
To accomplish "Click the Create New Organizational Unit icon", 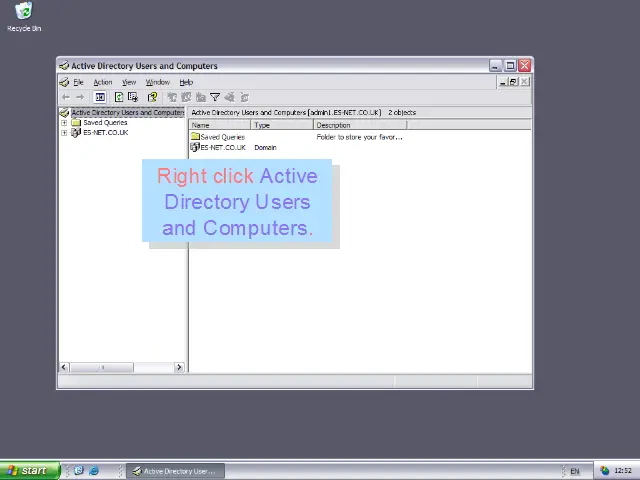I will [x=200, y=97].
